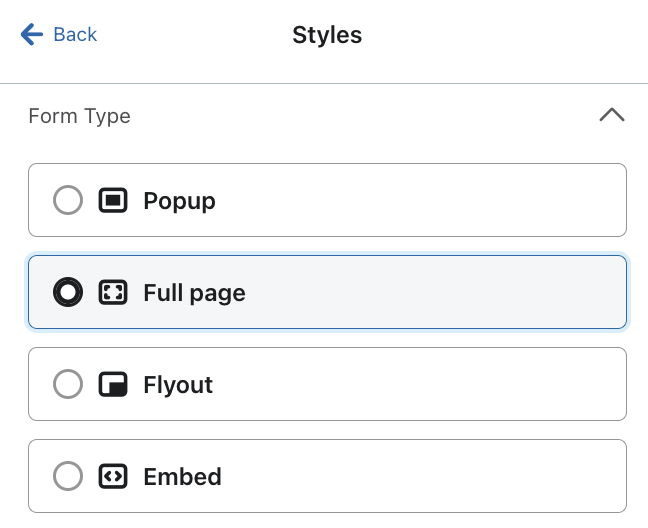The height and width of the screenshot is (528, 648).
Task: Select the Popup radio button
Action: click(x=68, y=201)
